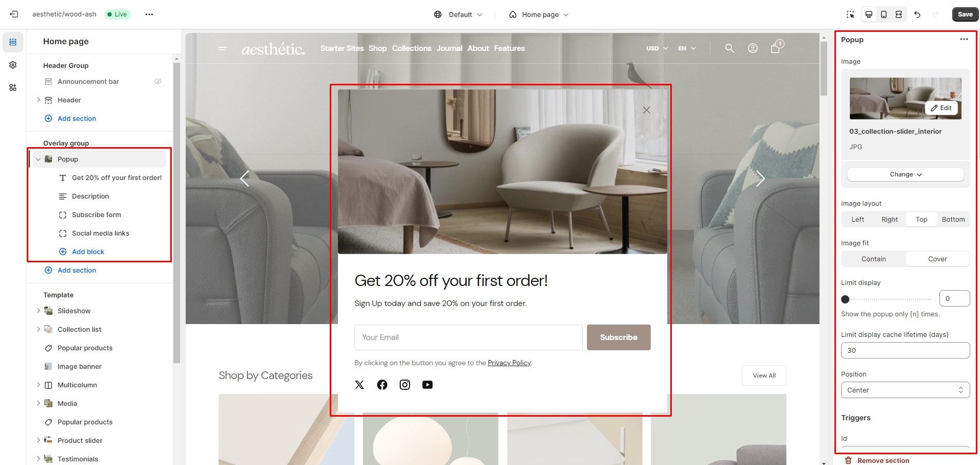This screenshot has width=980, height=465.
Task: Click the exit editor icon at top left
Action: point(14,14)
